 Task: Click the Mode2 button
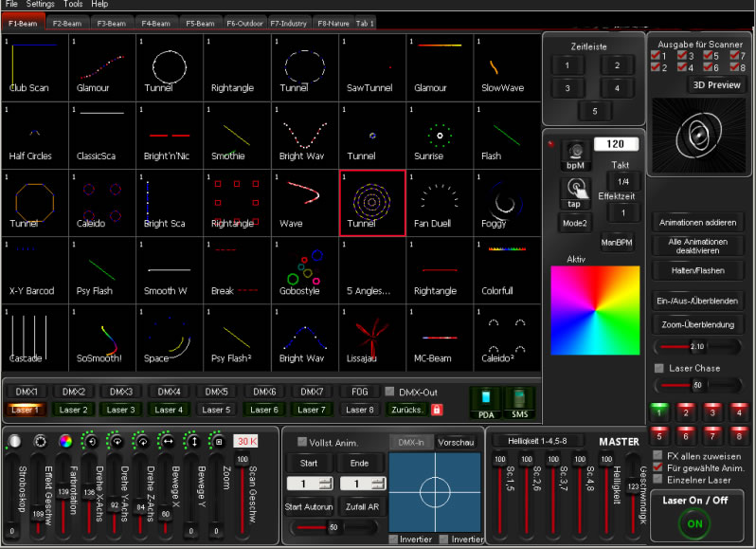575,223
